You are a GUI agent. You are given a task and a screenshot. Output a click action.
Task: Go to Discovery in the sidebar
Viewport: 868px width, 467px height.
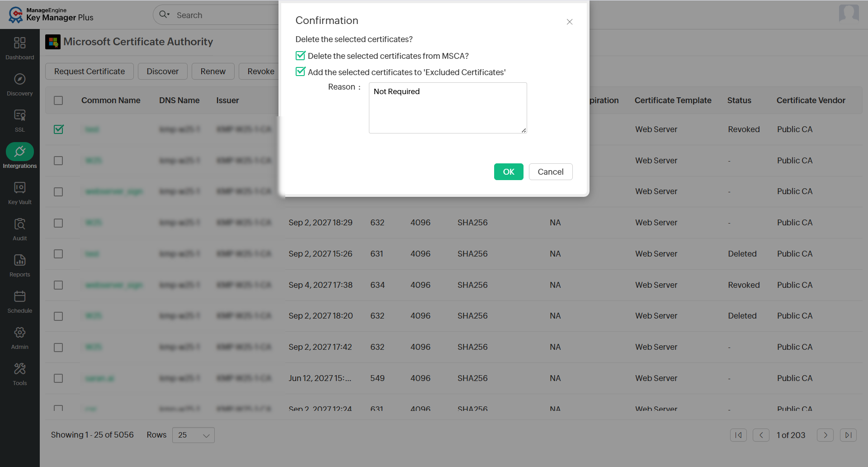point(20,79)
